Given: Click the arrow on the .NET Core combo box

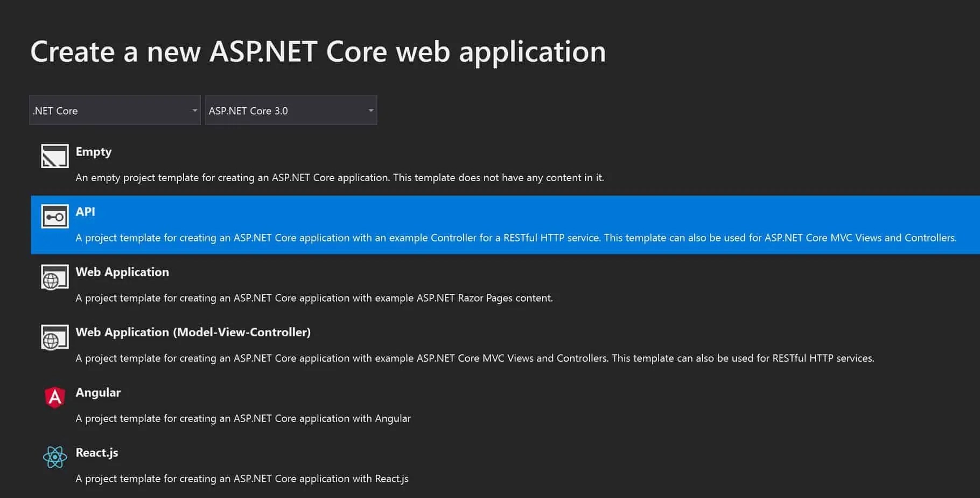Looking at the screenshot, I should [194, 110].
